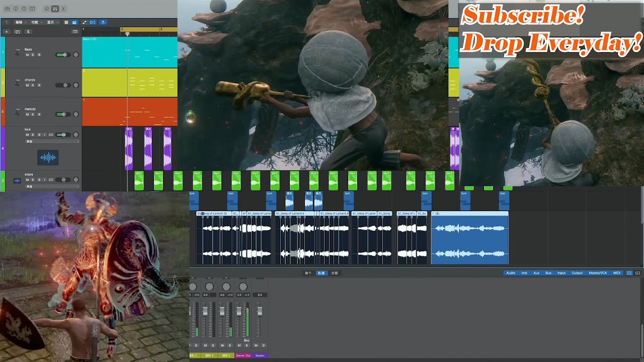644x362 pixels.
Task: Click the Master channel fader
Action: [x=260, y=311]
